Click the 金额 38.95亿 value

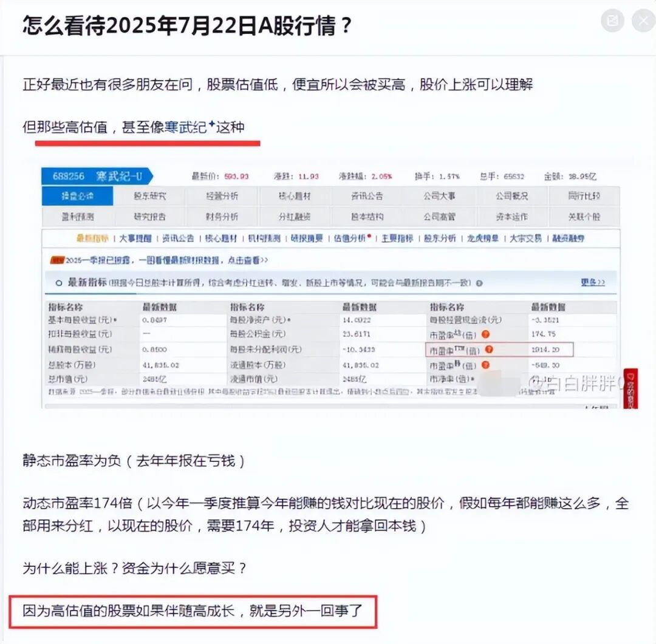tap(583, 177)
